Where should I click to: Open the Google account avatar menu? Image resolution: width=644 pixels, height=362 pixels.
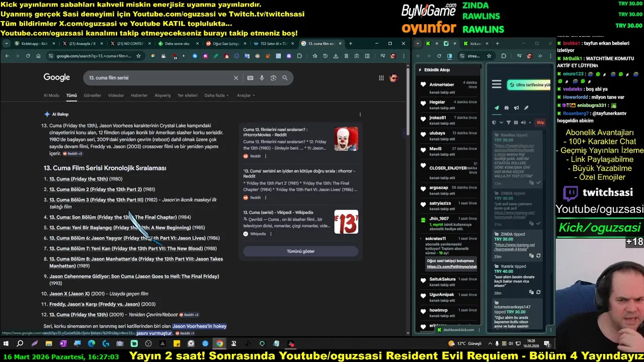point(394,78)
